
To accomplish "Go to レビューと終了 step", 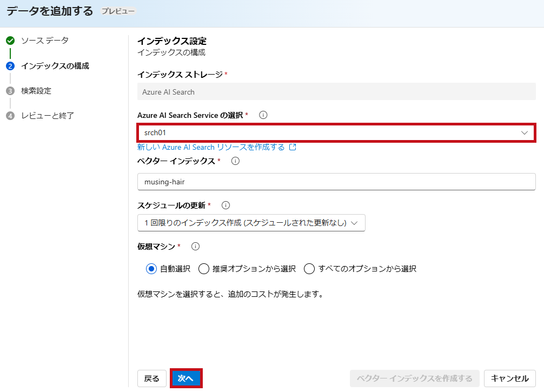I will pos(48,116).
